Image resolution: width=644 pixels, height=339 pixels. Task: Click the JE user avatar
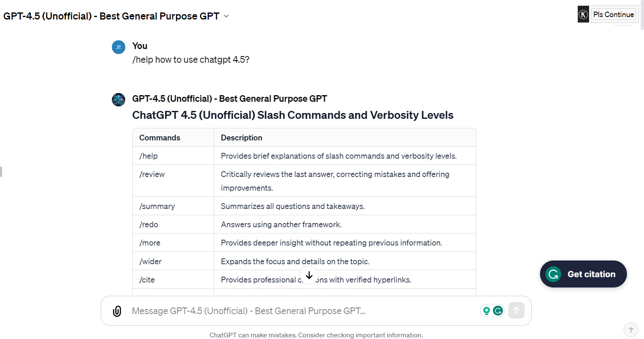tap(119, 47)
